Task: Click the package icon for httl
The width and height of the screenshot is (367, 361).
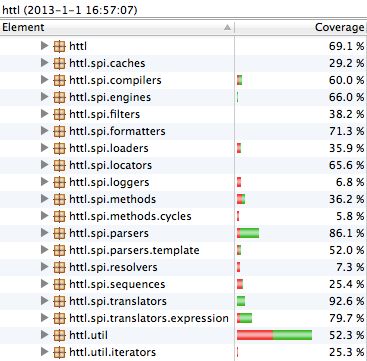Action: (59, 46)
